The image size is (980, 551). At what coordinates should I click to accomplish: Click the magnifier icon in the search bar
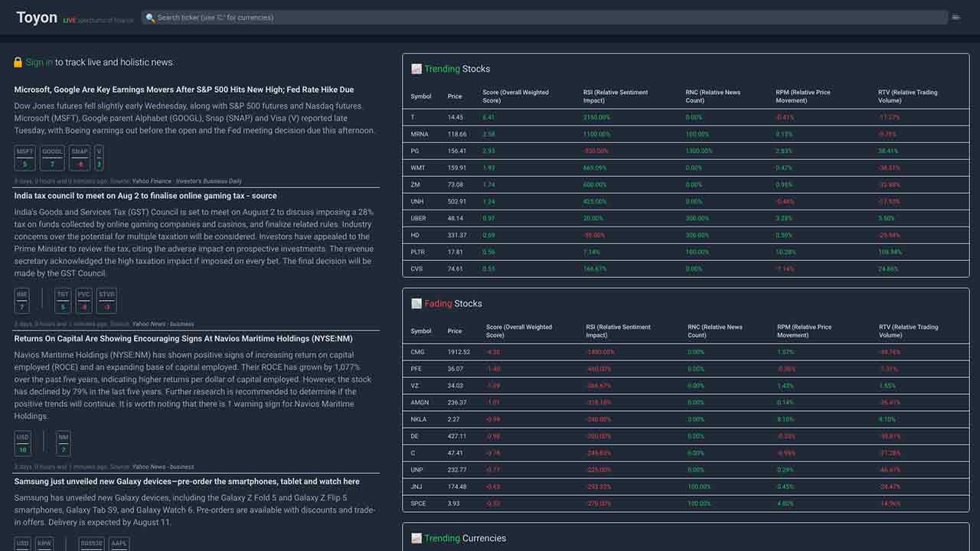[x=150, y=17]
